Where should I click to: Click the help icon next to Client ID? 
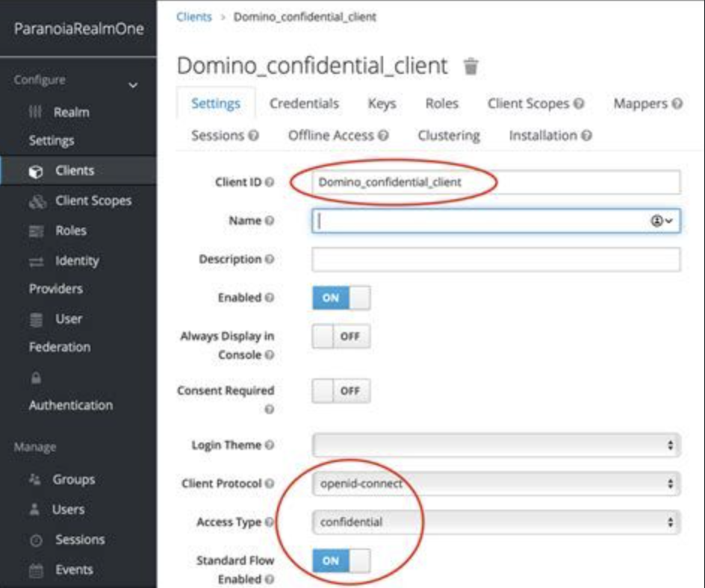[270, 182]
